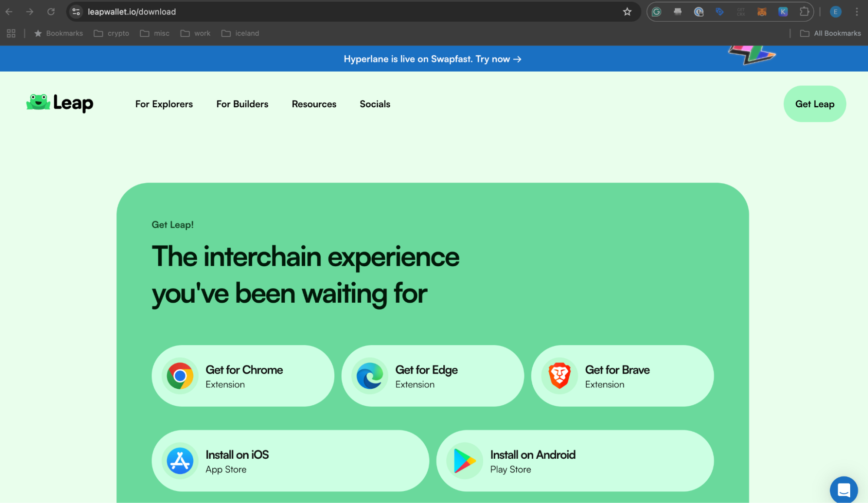This screenshot has height=503, width=868.
Task: Open the Socials menu
Action: [375, 104]
